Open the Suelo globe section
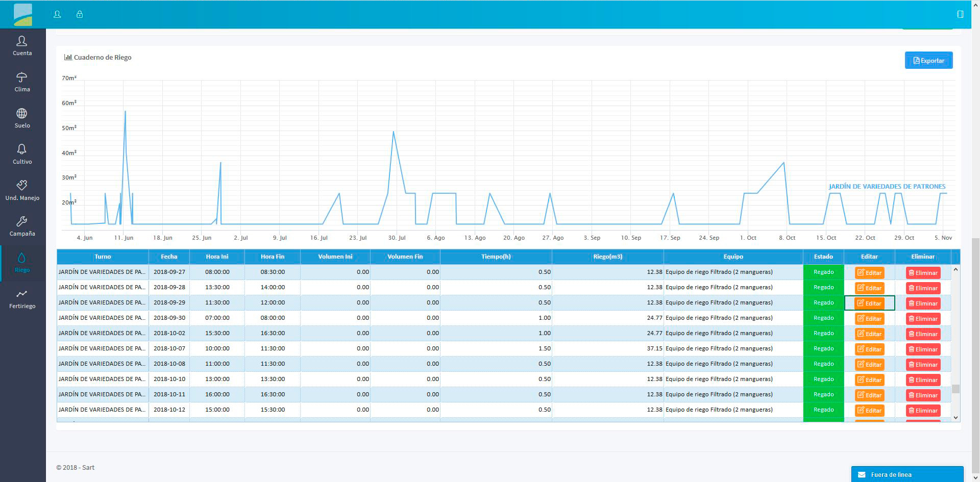Image resolution: width=980 pixels, height=482 pixels. [22, 118]
